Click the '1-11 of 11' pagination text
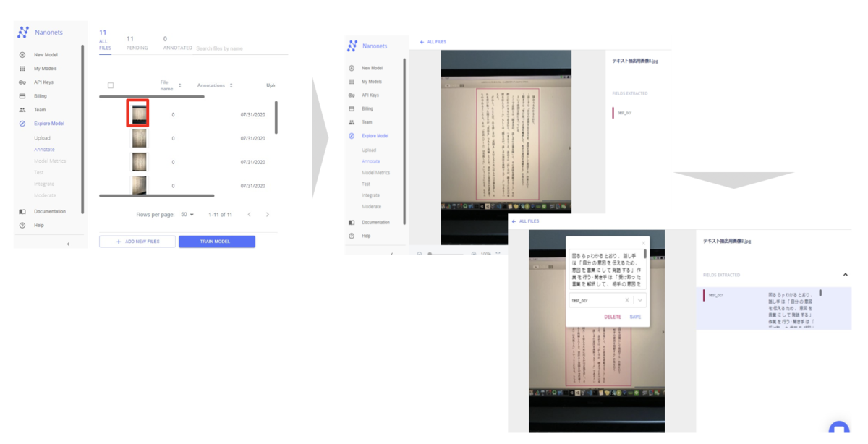This screenshot has height=444, width=868. coord(221,215)
